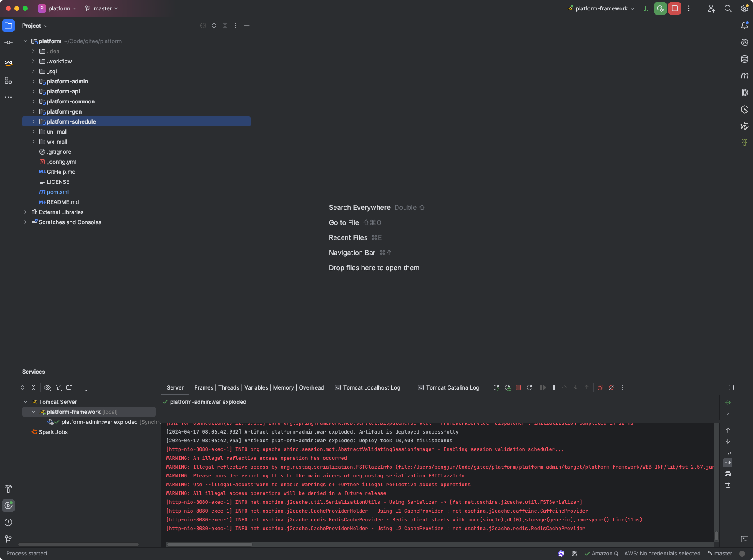Pause program in debugger toolbar

554,387
